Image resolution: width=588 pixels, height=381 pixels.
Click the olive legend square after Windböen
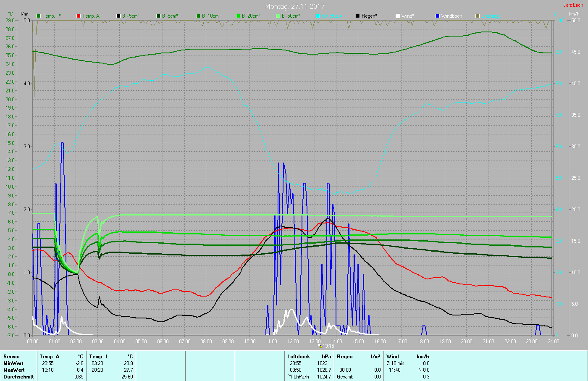(x=478, y=16)
